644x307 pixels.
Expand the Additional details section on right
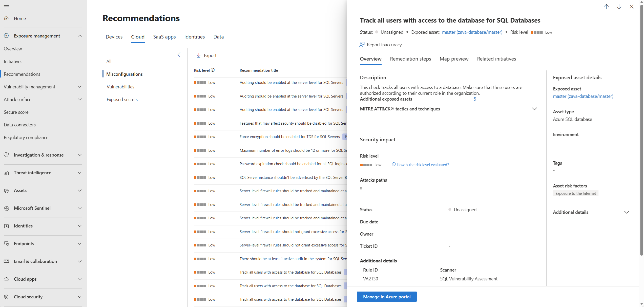(626, 212)
